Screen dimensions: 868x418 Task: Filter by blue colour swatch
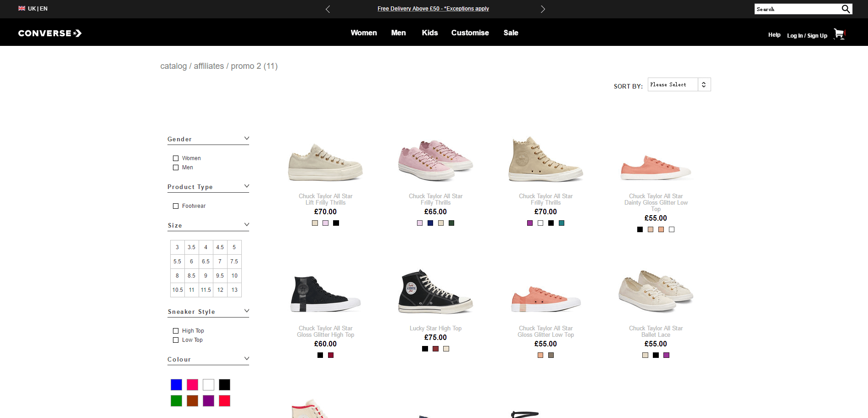click(x=176, y=385)
